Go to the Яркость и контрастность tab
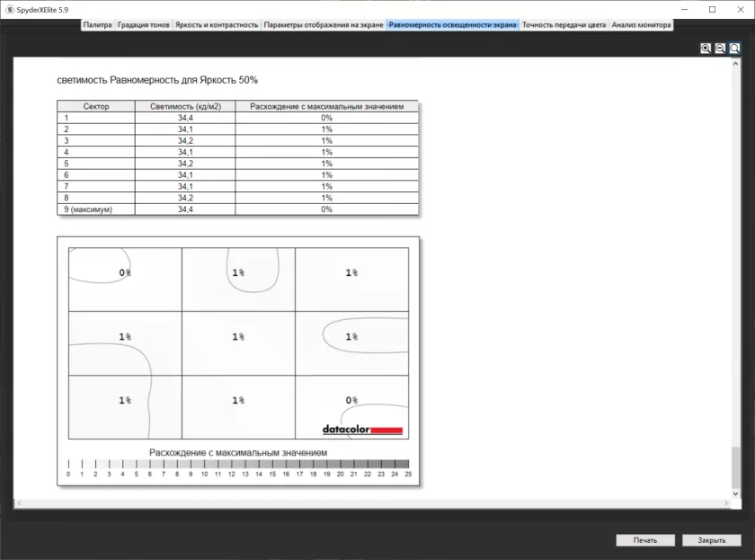Screen dimensions: 755x560 click(216, 25)
